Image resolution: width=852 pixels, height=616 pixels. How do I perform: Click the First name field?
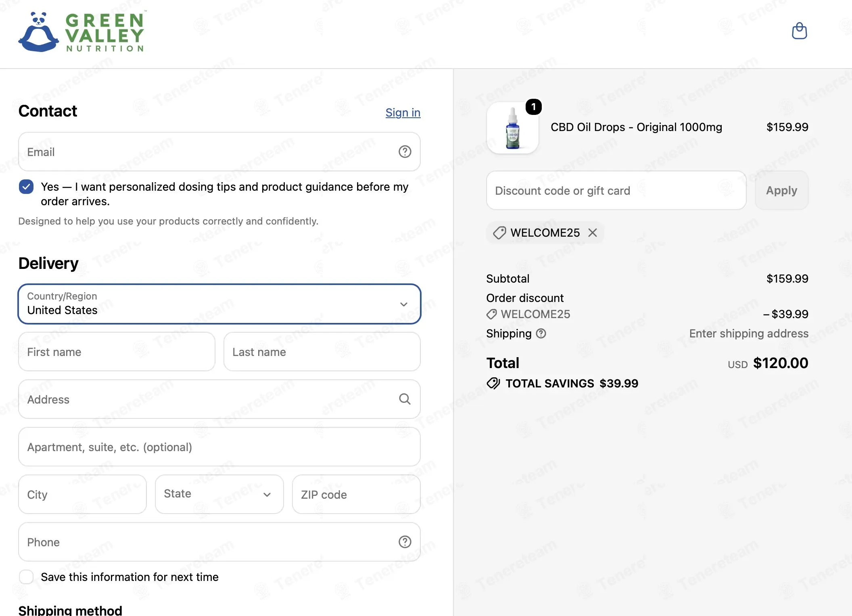click(x=117, y=352)
